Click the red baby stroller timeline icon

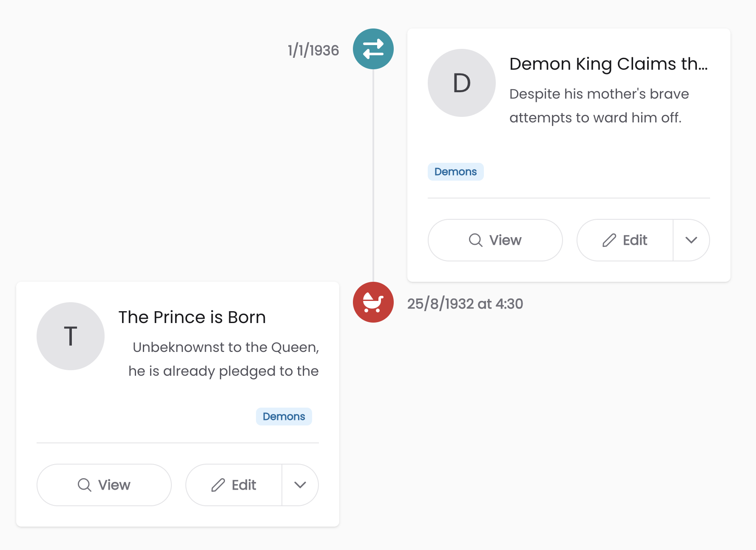click(373, 302)
